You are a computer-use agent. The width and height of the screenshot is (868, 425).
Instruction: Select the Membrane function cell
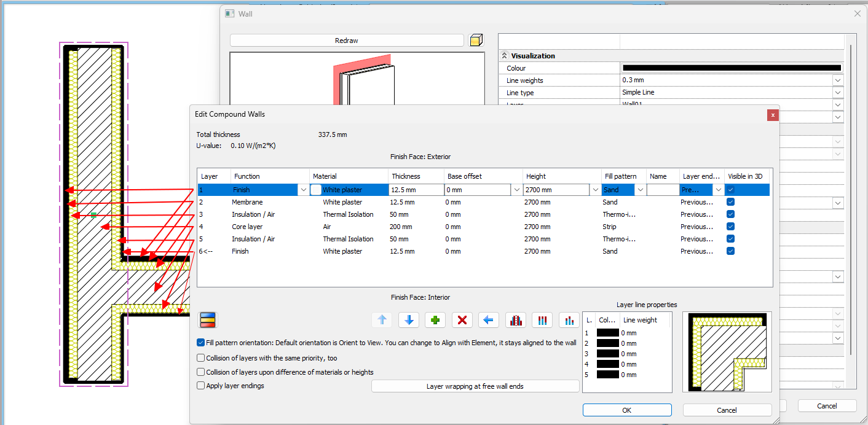pyautogui.click(x=247, y=202)
